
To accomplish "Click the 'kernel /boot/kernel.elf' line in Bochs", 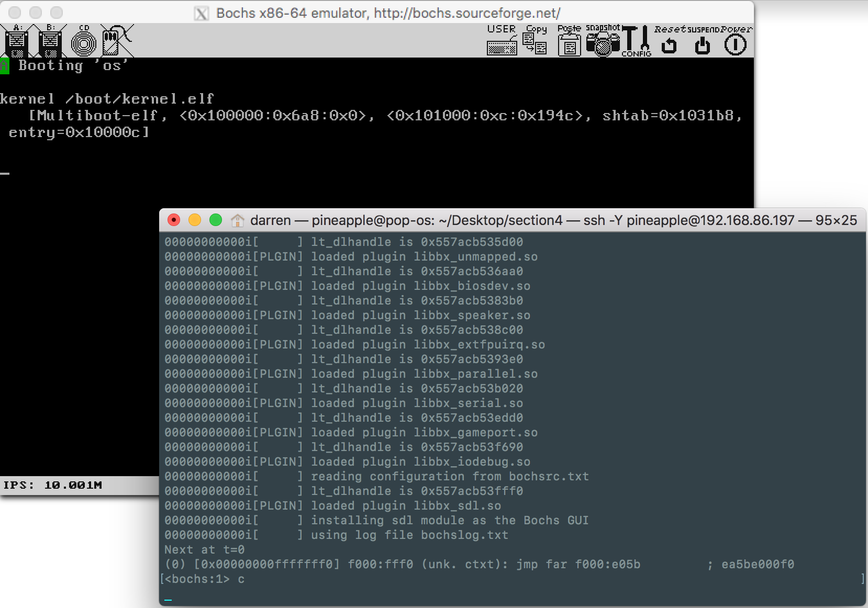I will point(107,99).
